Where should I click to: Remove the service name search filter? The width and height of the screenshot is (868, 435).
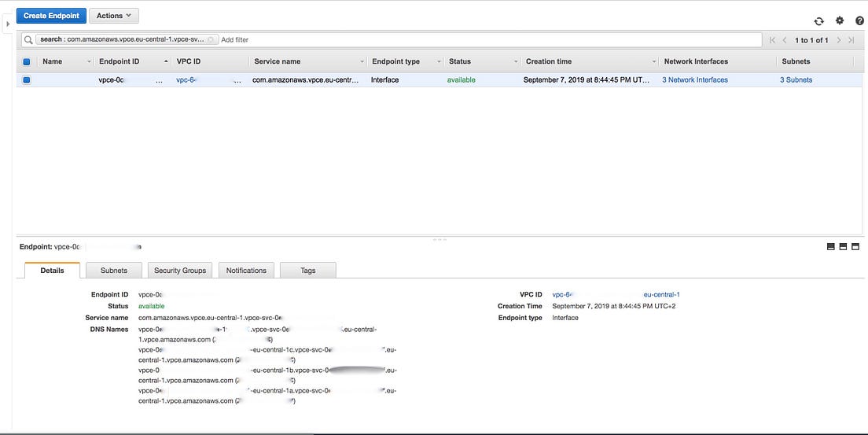click(211, 40)
